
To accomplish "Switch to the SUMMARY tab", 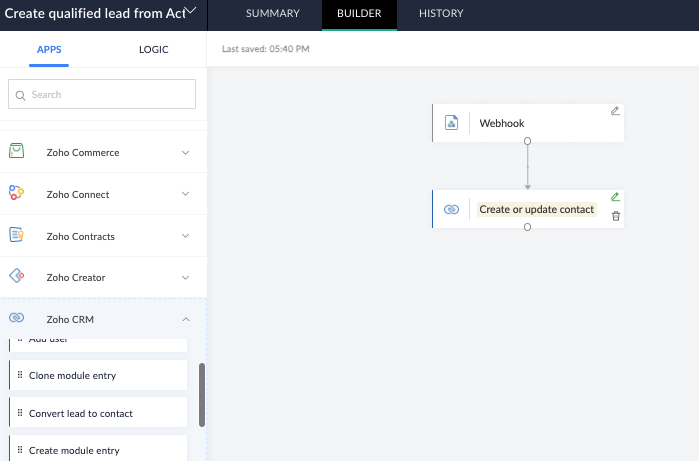I will tap(273, 13).
